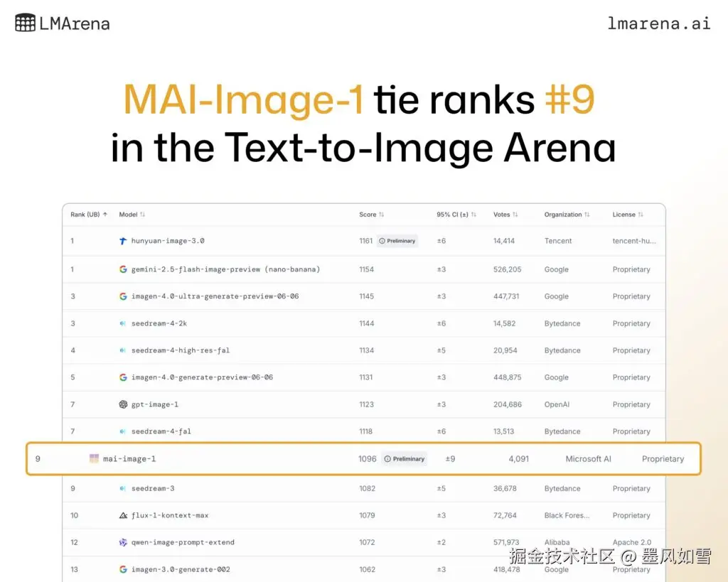Viewport: 728px width, 582px height.
Task: Select the qwen-image-prompt-extend model name
Action: [x=183, y=542]
